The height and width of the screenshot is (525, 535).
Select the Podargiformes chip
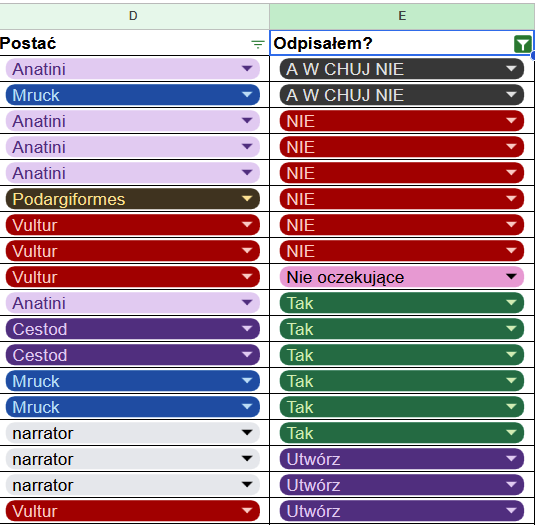tap(133, 199)
